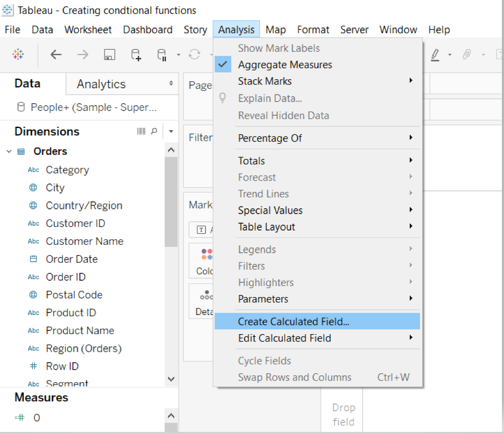The width and height of the screenshot is (504, 433).
Task: Search fields with the magnifier icon
Action: point(154,131)
